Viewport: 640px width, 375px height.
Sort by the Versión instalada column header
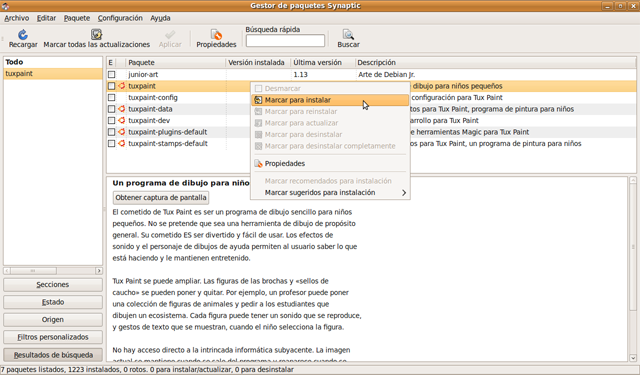(258, 62)
